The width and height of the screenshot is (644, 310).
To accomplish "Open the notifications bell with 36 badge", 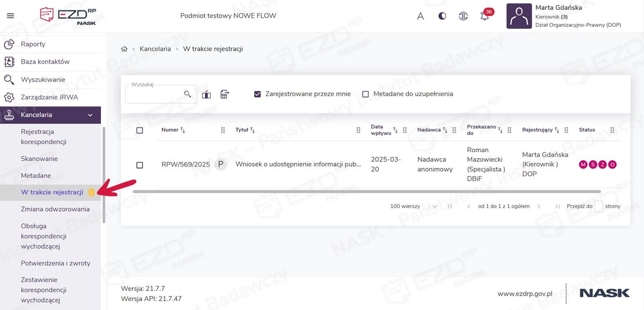I will [484, 16].
